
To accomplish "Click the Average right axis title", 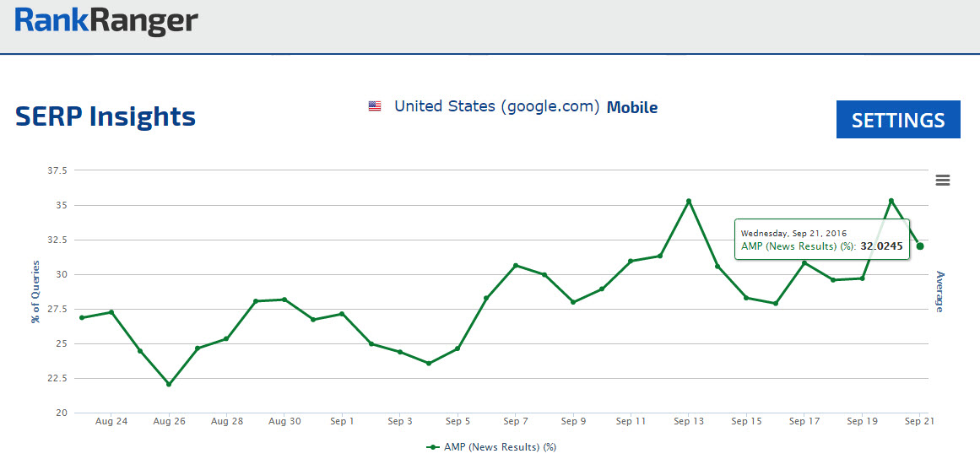I will pyautogui.click(x=939, y=291).
